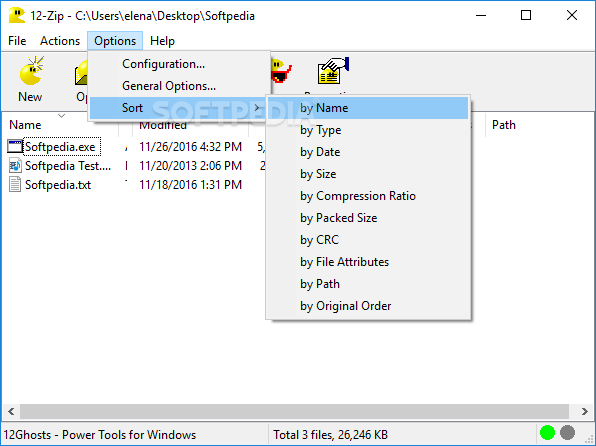Image resolution: width=596 pixels, height=446 pixels.
Task: Click the Properties hand-and-document toolbar icon
Action: coord(333,71)
